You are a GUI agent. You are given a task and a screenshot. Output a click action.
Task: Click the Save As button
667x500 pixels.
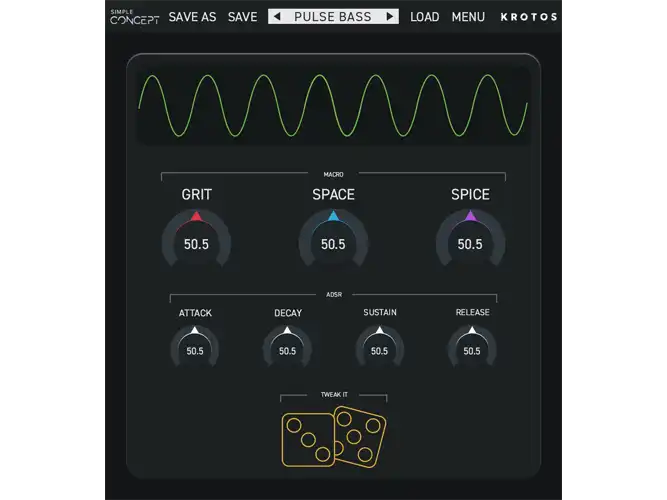[x=192, y=17]
